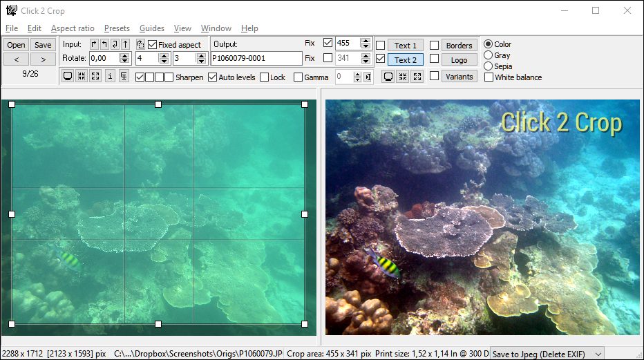Image resolution: width=644 pixels, height=360 pixels.
Task: Uncheck the first Sharpen level checkbox
Action: pyautogui.click(x=140, y=77)
